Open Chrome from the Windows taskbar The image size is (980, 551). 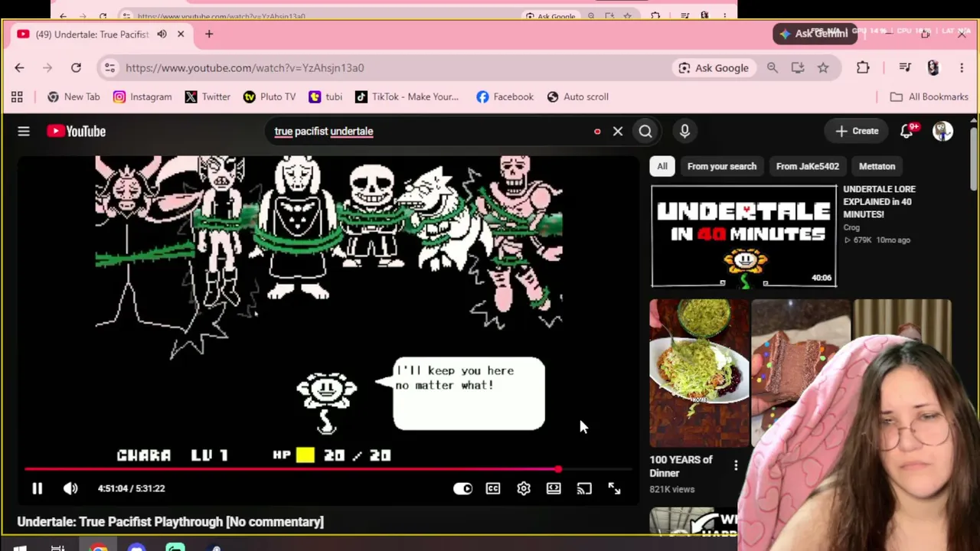tap(99, 546)
